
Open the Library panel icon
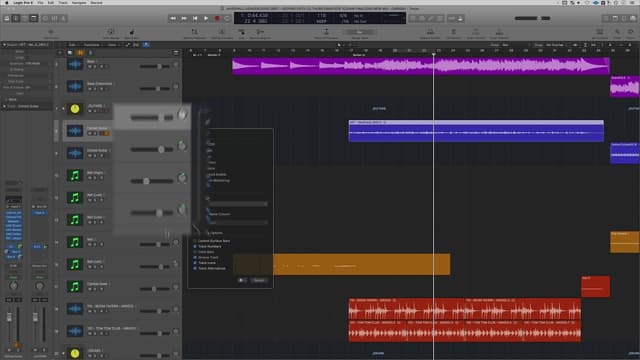[7, 18]
